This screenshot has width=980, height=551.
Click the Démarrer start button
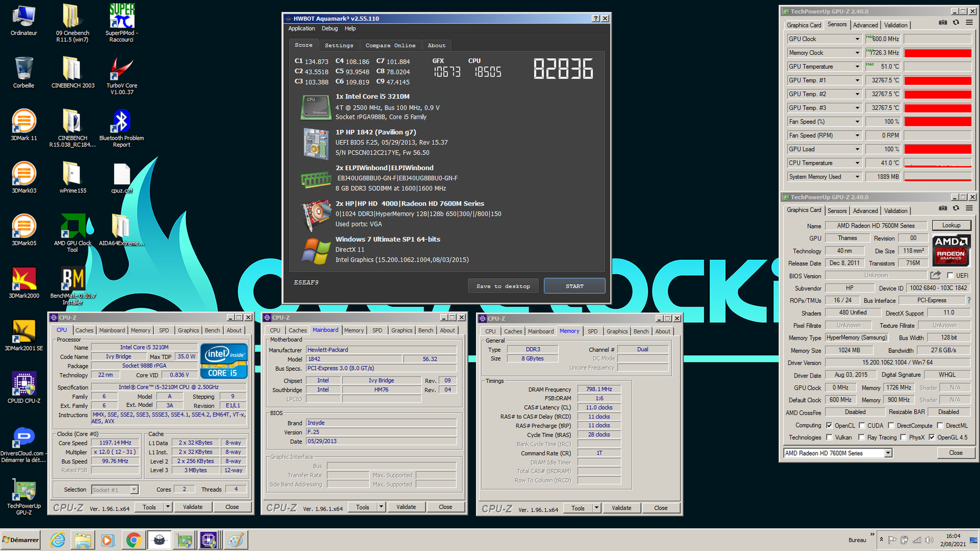point(20,540)
